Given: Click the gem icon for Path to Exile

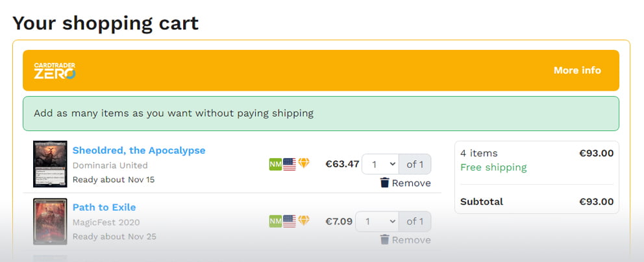Looking at the screenshot, I should point(304,221).
